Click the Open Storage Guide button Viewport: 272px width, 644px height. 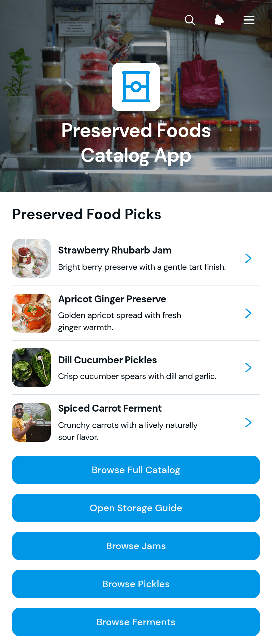136,508
